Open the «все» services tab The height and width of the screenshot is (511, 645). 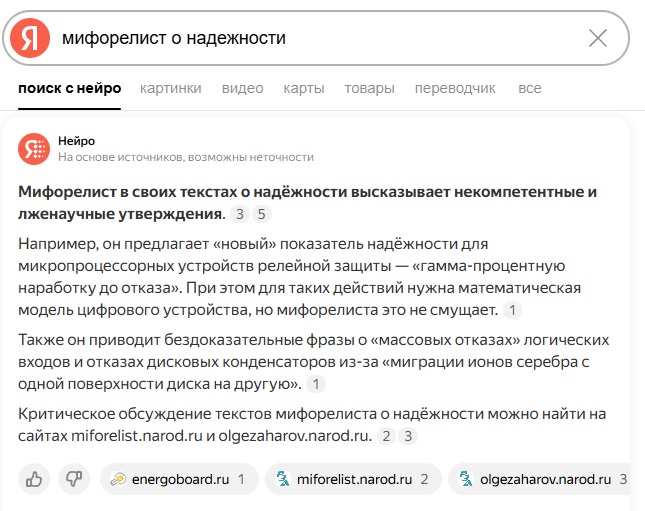530,88
